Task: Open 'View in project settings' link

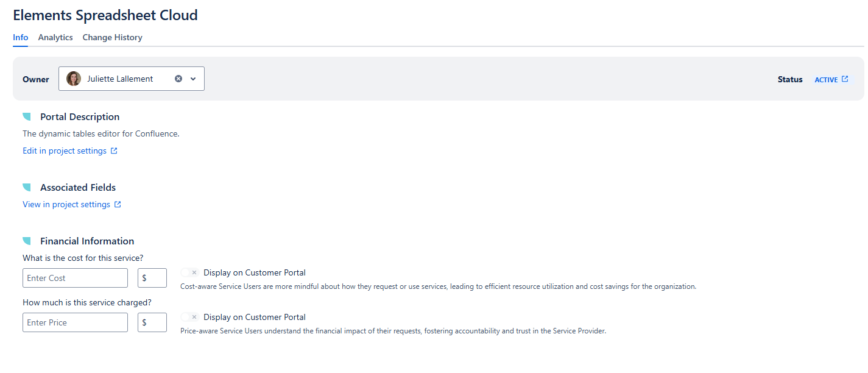Action: click(66, 205)
